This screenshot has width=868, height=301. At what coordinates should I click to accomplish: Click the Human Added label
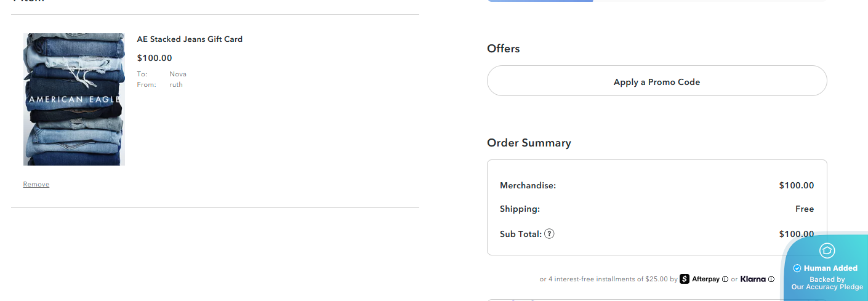coord(830,268)
